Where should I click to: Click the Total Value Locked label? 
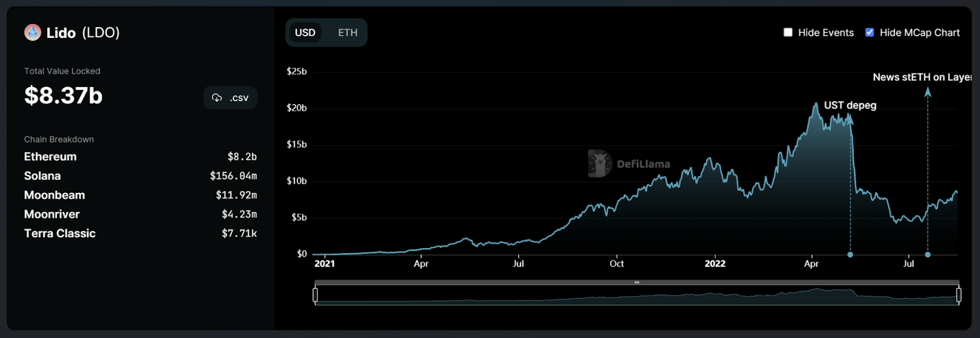coord(62,71)
